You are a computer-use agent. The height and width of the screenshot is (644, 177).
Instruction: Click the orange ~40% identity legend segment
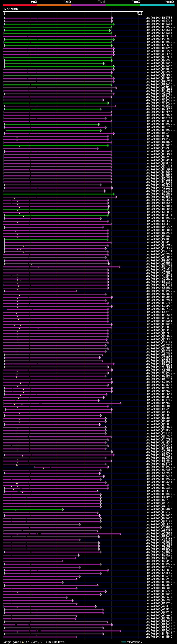click(x=54, y=5)
